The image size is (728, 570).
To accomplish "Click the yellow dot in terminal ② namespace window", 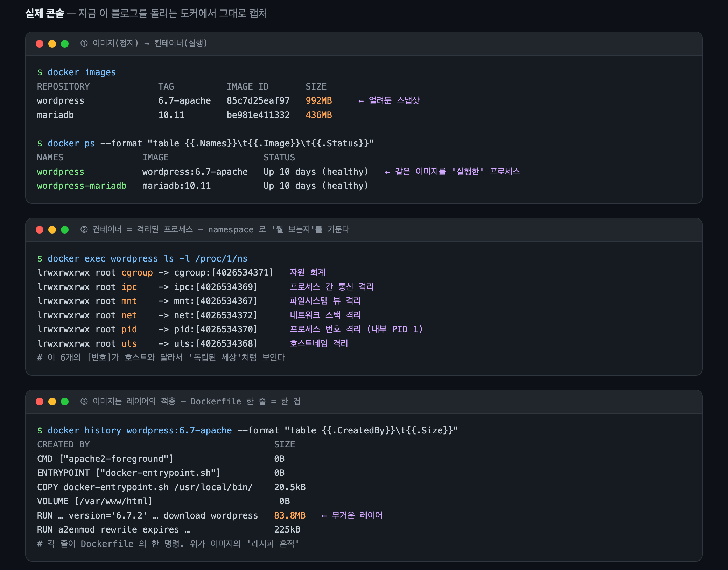I will tap(52, 230).
